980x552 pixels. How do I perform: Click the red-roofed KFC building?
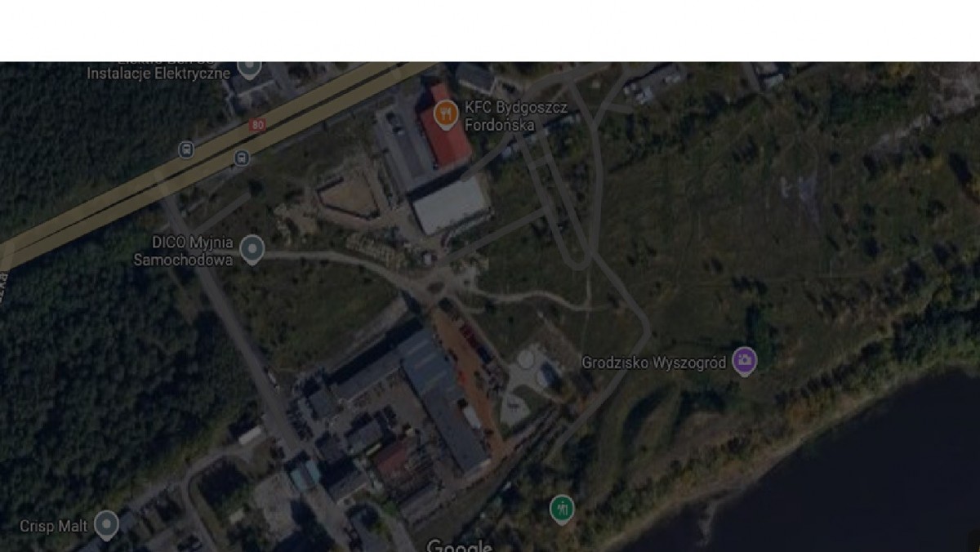pyautogui.click(x=445, y=131)
